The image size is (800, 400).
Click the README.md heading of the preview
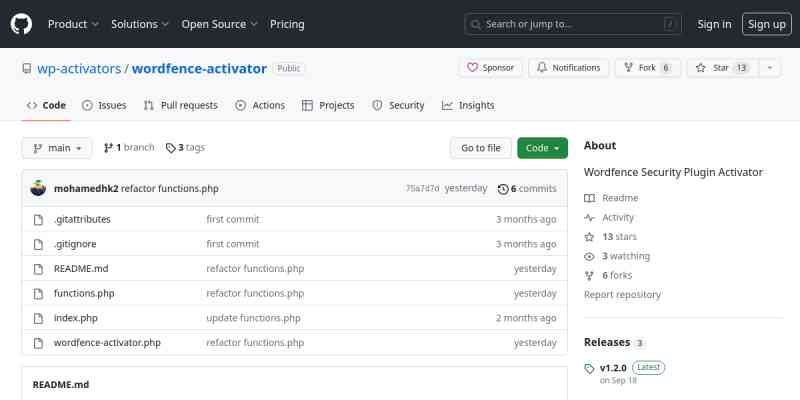point(61,384)
